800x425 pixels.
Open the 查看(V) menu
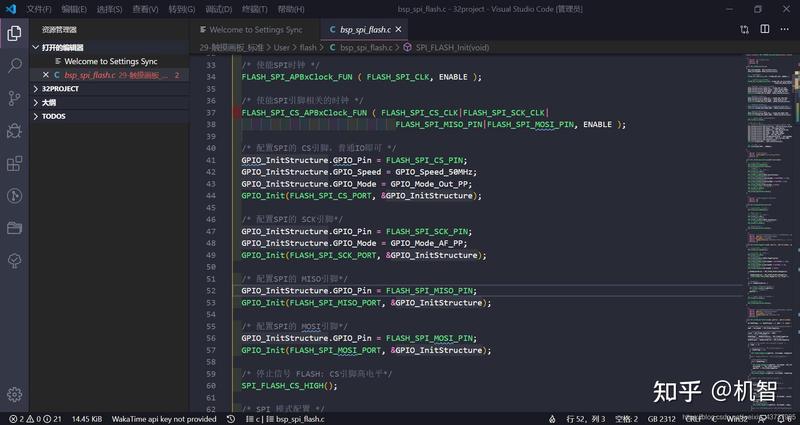(145, 9)
